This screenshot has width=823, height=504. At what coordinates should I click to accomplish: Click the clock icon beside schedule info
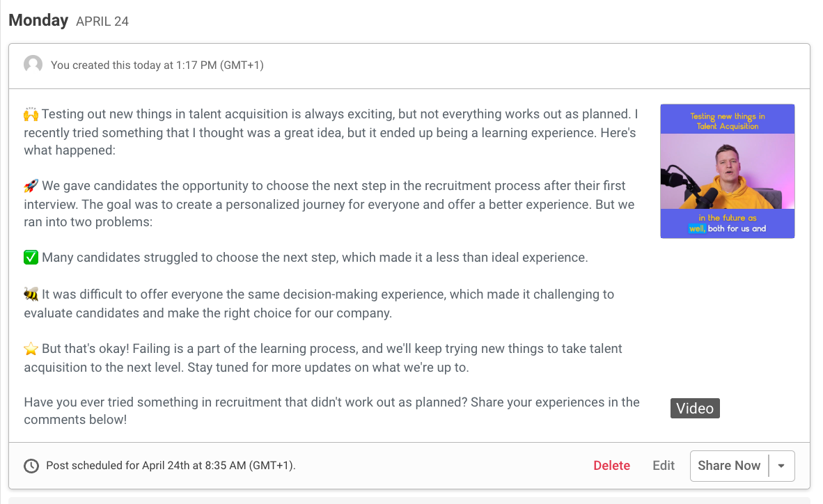tap(31, 466)
